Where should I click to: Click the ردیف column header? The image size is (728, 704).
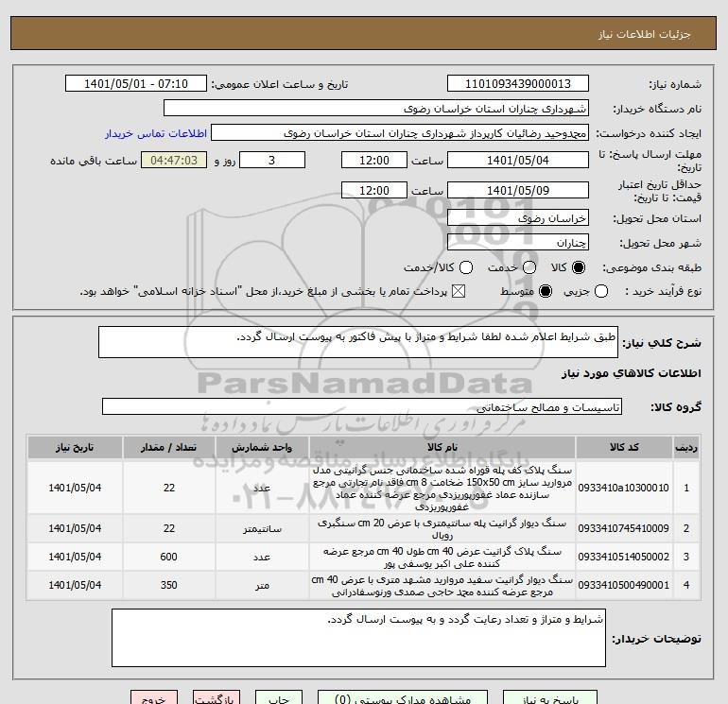tap(686, 447)
